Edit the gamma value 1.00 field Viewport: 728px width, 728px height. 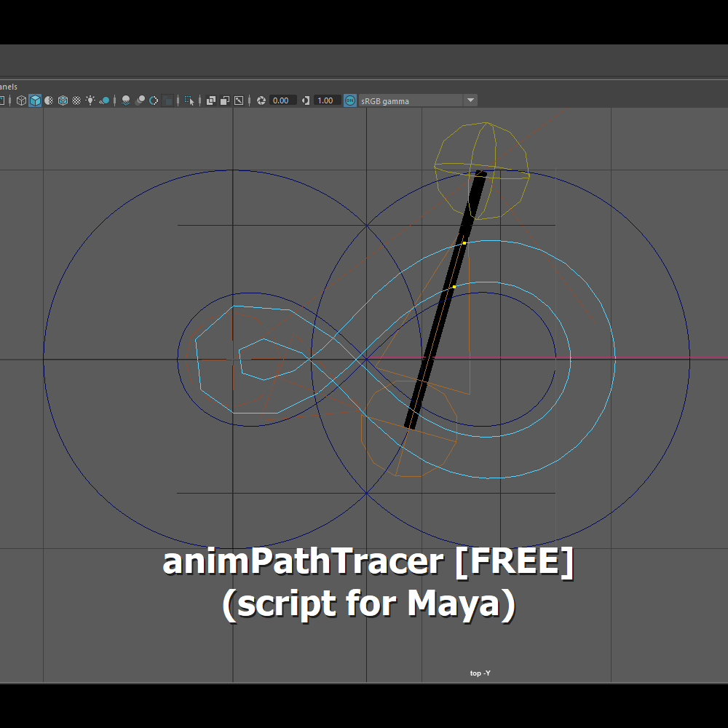click(328, 100)
